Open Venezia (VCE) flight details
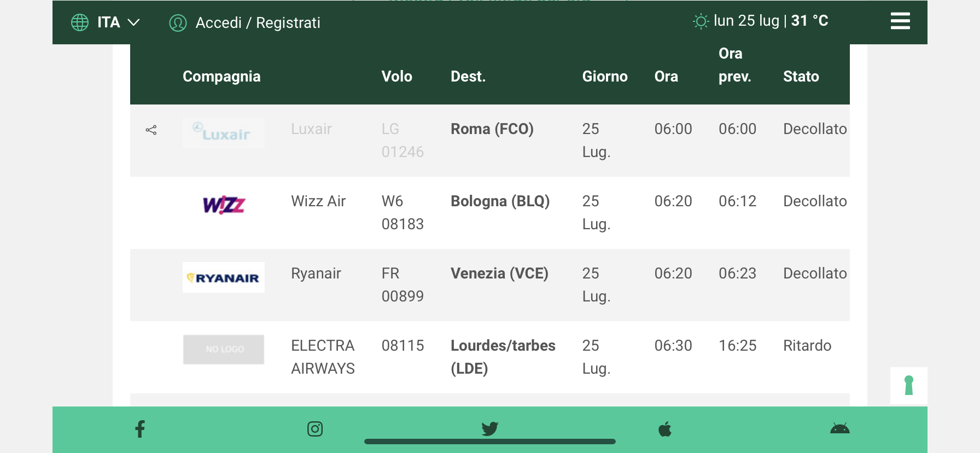Screen dimensions: 980x453 tap(499, 274)
